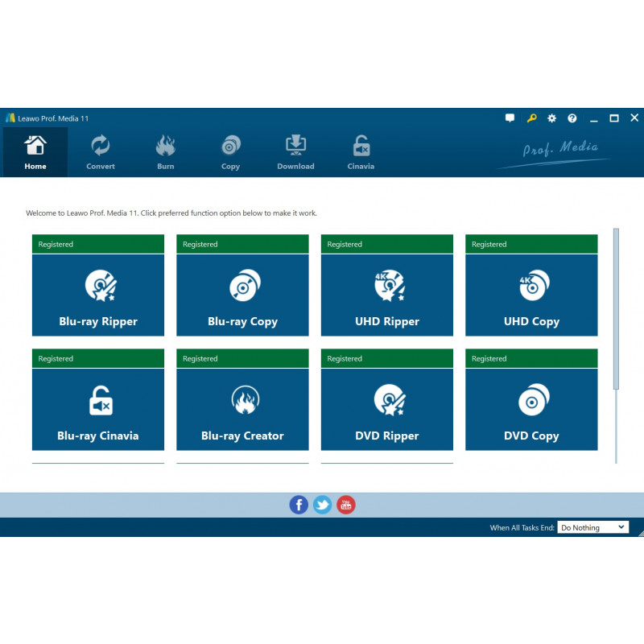Open the Home tab

coord(35,152)
